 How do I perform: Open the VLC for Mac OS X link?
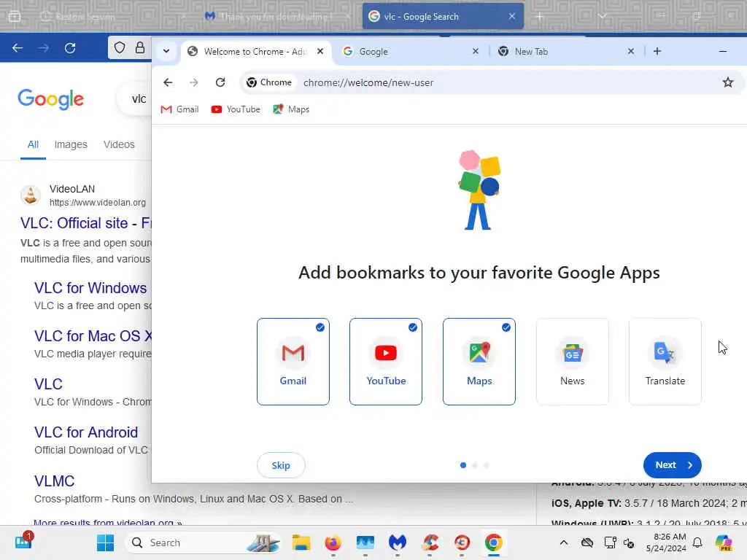point(93,336)
